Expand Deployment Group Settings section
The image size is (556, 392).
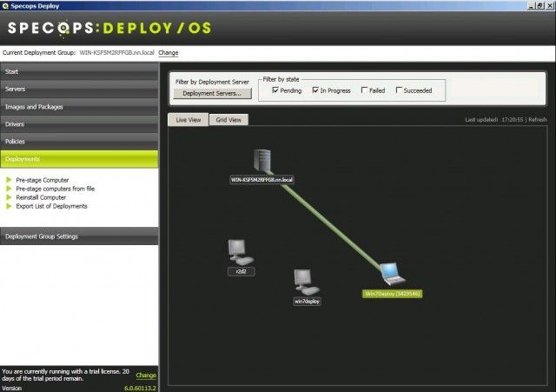coord(79,236)
